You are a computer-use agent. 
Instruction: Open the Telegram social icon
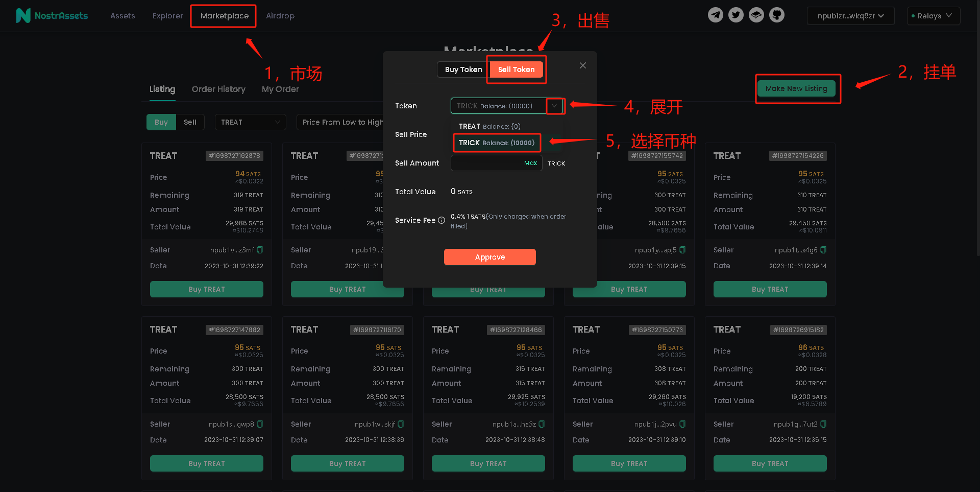[x=716, y=15]
